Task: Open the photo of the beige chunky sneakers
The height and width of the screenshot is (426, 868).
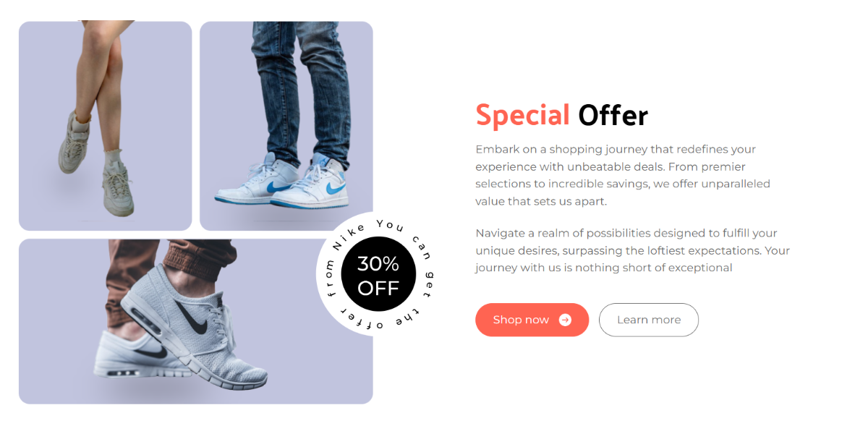Action: point(106,126)
